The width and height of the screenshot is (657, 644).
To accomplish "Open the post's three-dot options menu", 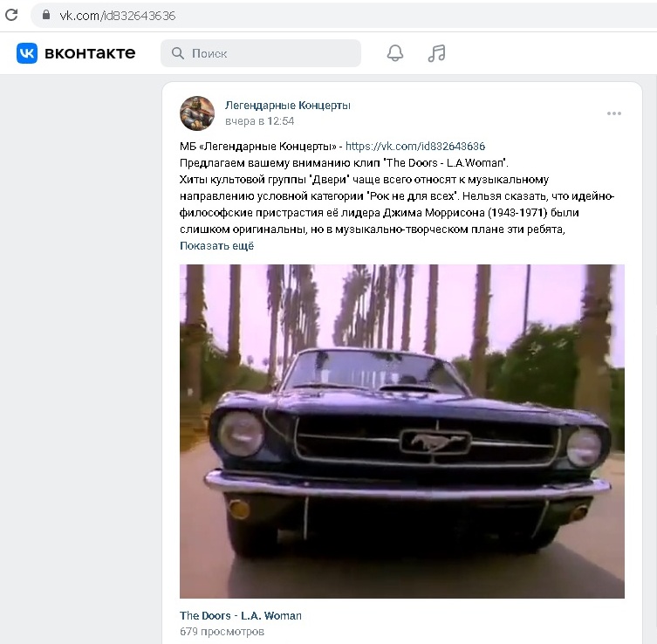I will tap(614, 113).
